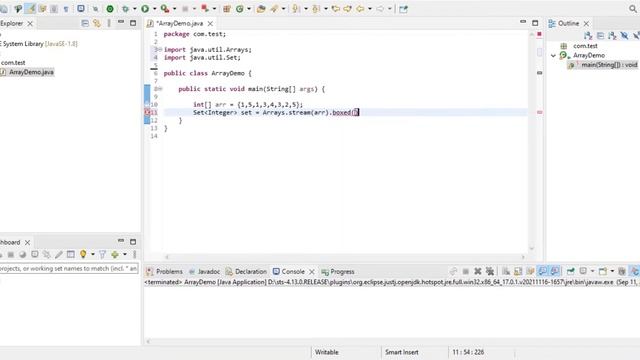Click the Boot Dashboard filter text field
The image size is (640, 360).
click(x=69, y=269)
